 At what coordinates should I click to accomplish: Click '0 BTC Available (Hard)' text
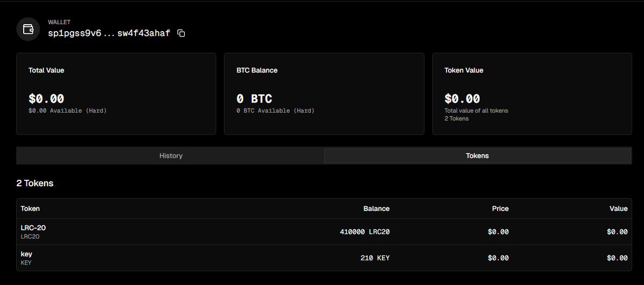[x=275, y=111]
